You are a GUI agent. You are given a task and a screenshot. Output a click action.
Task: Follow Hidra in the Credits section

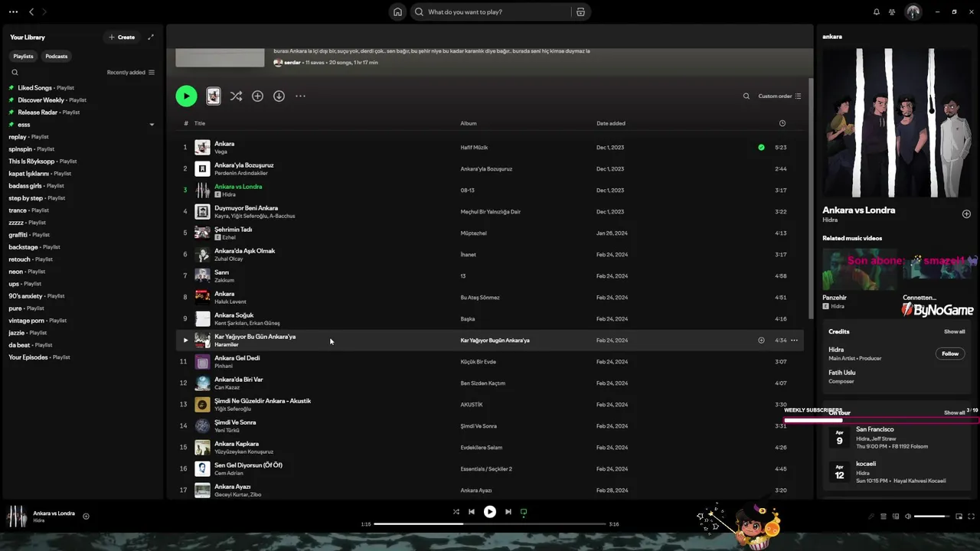pyautogui.click(x=950, y=354)
